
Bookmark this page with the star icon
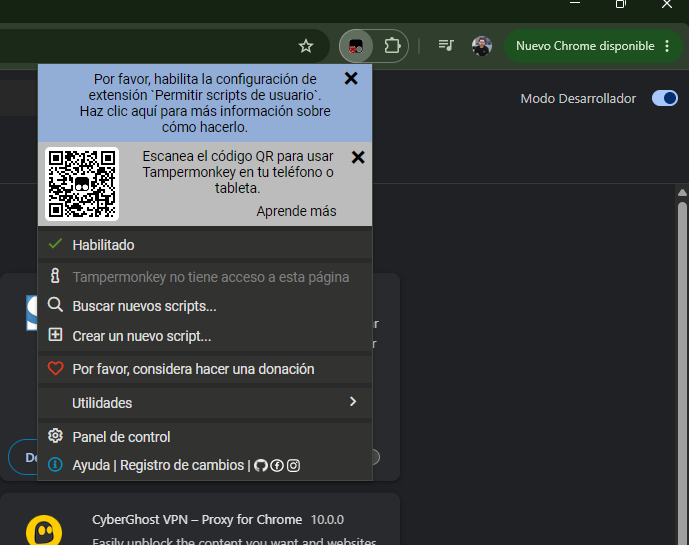pyautogui.click(x=306, y=46)
